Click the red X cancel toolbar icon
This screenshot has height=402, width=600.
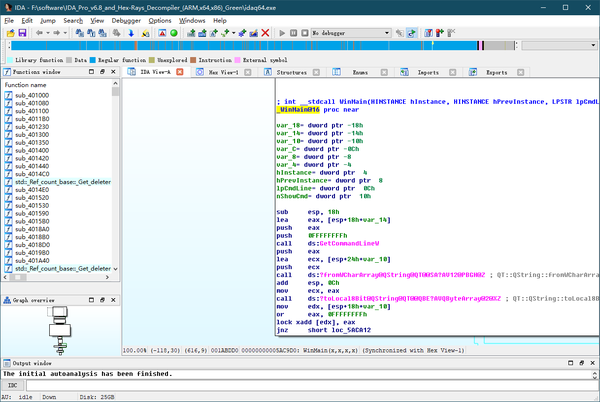click(264, 33)
